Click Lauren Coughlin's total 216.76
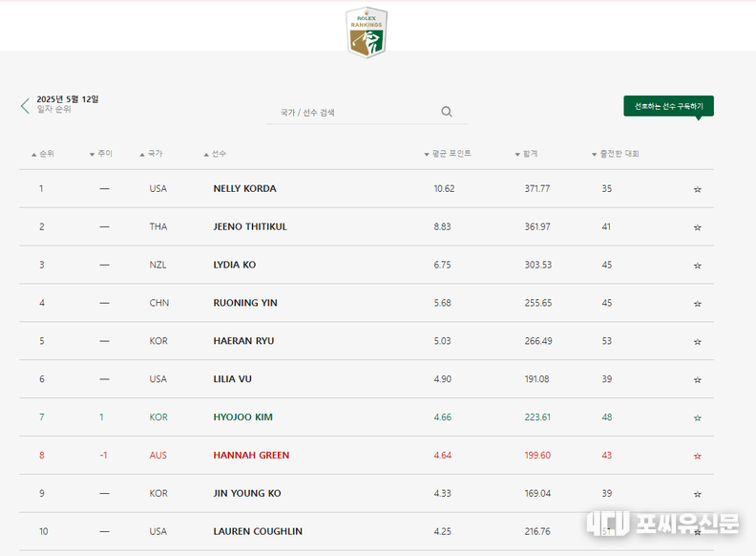The image size is (756, 556). coord(537,531)
